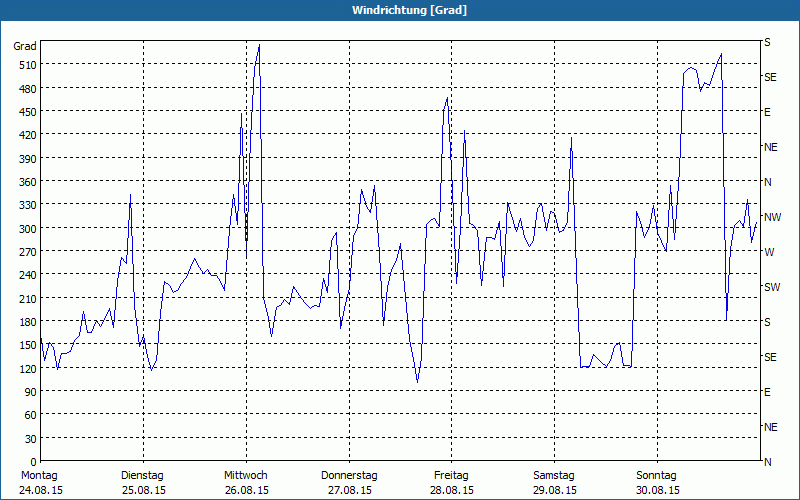Select the 'Mittwoch' day label
Screen dimensions: 800x500
(245, 476)
